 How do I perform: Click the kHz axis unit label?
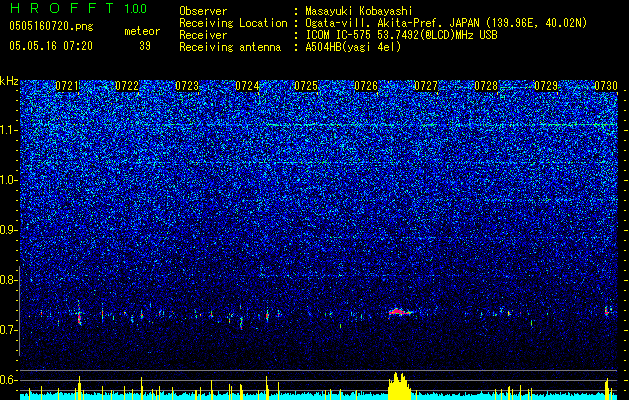[9, 81]
